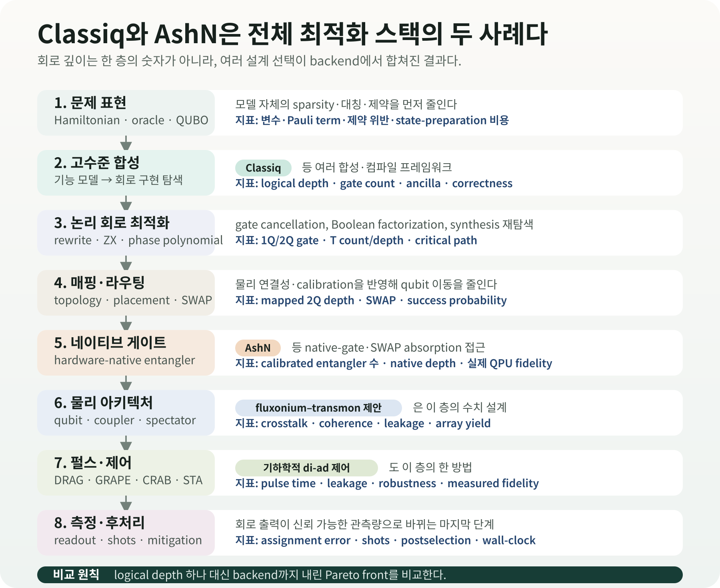Click 'DRAG · GRAPE · CRAB · STA' subtitle

pos(128,480)
